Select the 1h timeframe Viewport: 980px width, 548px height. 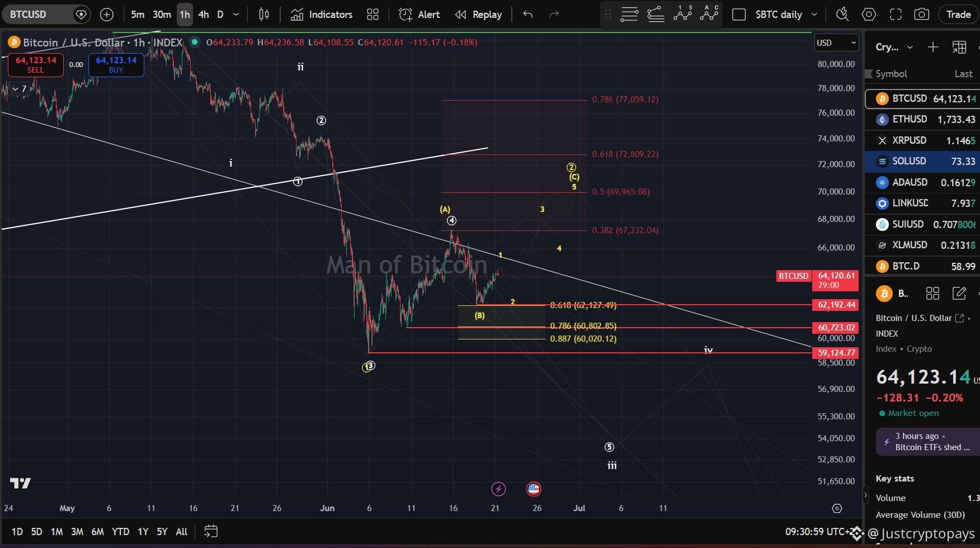point(185,15)
